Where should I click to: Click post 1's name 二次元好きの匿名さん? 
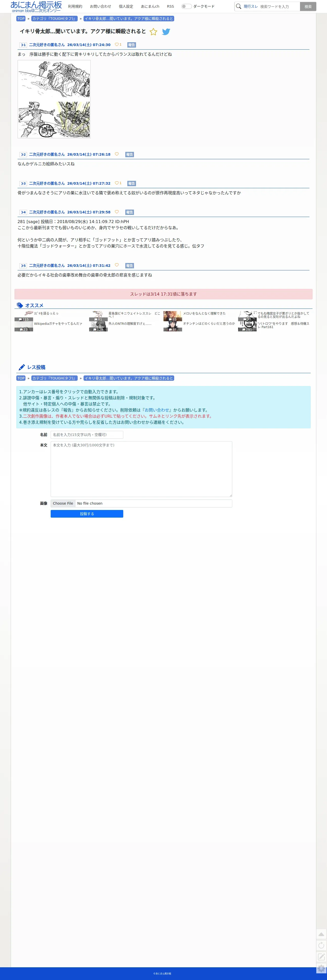click(x=47, y=45)
